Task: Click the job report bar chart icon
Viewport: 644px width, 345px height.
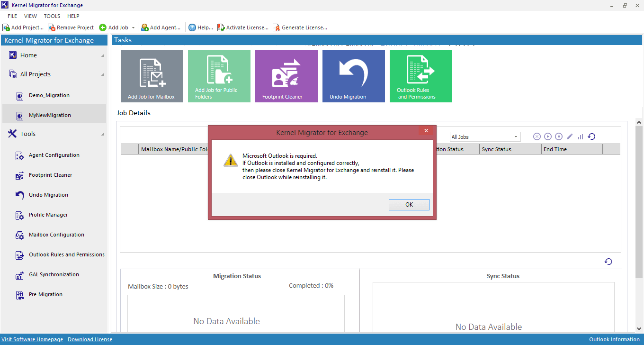Action: (x=581, y=136)
